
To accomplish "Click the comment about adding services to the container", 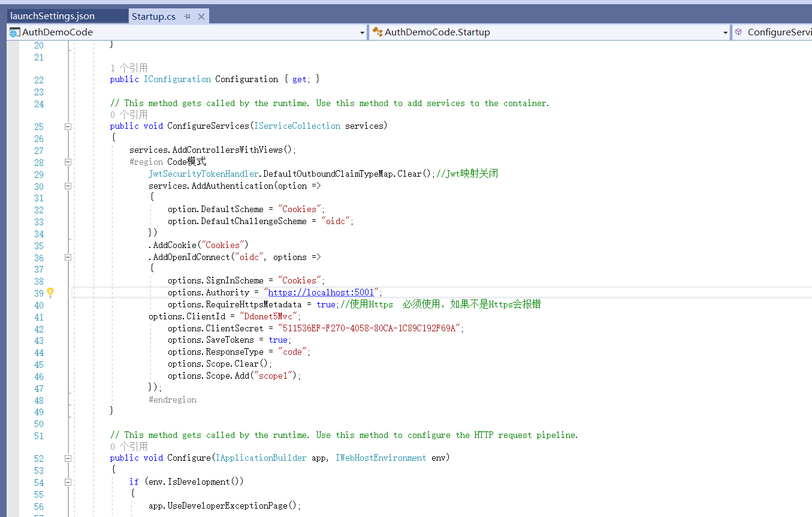I will coord(330,103).
